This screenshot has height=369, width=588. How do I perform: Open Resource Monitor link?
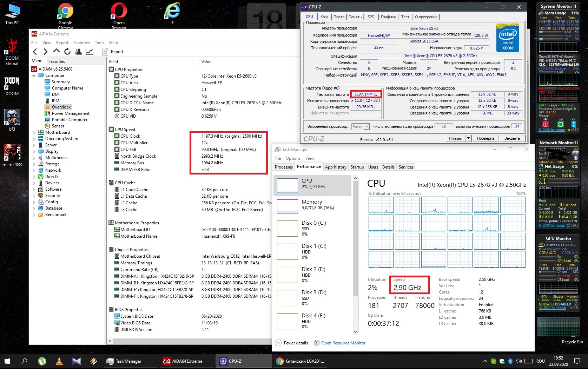340,343
